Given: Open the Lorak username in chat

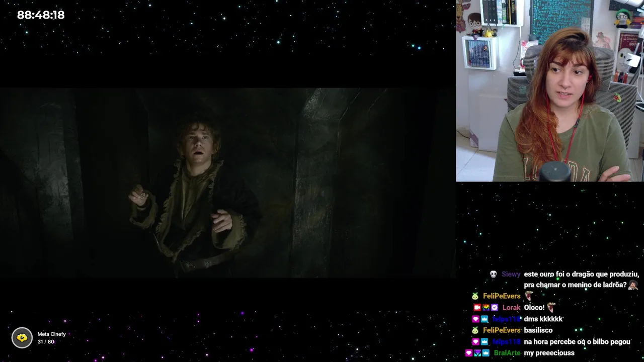Looking at the screenshot, I should (x=511, y=308).
